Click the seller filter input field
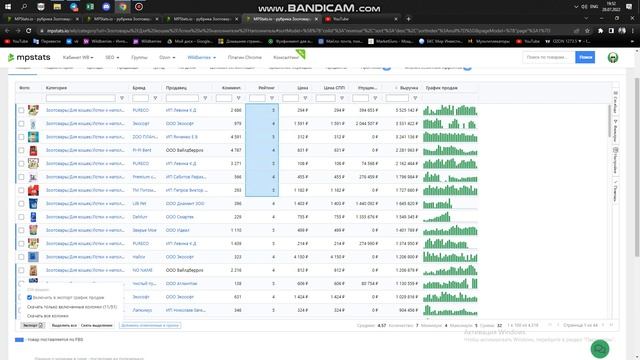The width and height of the screenshot is (640, 360). (x=182, y=98)
